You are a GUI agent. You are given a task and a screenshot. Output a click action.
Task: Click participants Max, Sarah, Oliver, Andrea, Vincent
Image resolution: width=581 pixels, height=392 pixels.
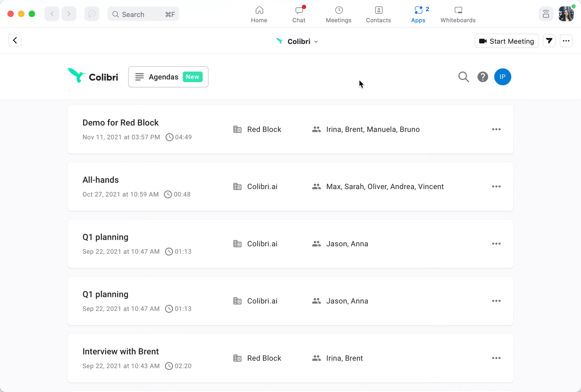click(385, 186)
